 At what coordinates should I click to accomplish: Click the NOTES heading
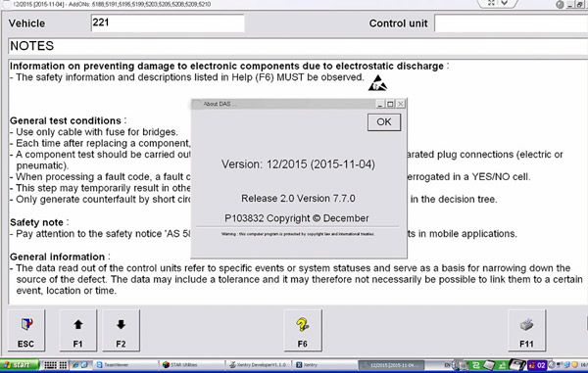click(x=32, y=46)
